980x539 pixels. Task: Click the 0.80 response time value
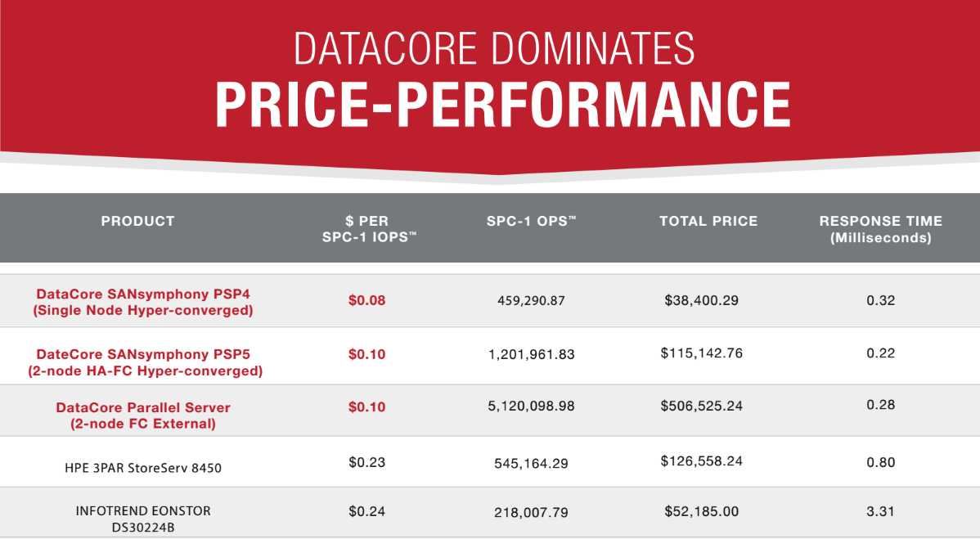(881, 463)
